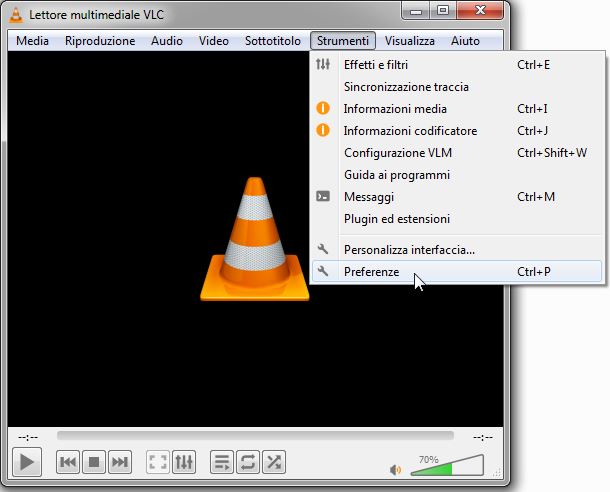Maximize the VLC window
The image size is (610, 492).
point(443,11)
